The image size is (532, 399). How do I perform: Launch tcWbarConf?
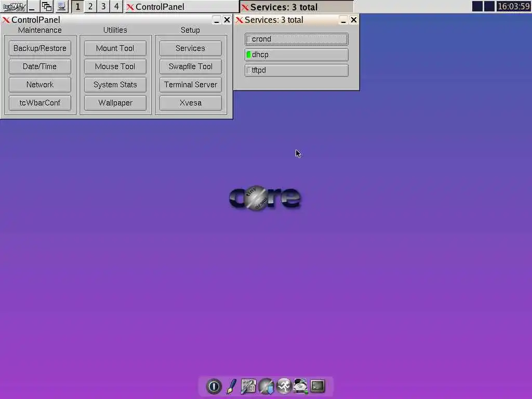pos(39,103)
